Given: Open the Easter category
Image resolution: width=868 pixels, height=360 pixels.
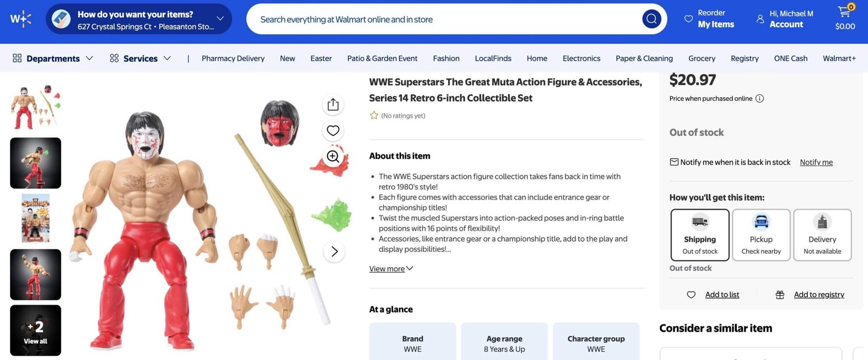Looking at the screenshot, I should pos(321,58).
